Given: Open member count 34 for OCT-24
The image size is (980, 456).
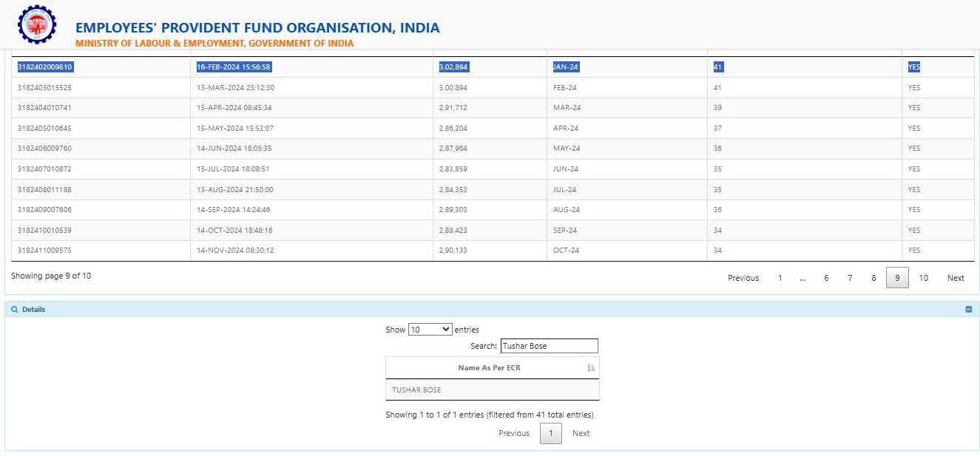Looking at the screenshot, I should [x=717, y=251].
